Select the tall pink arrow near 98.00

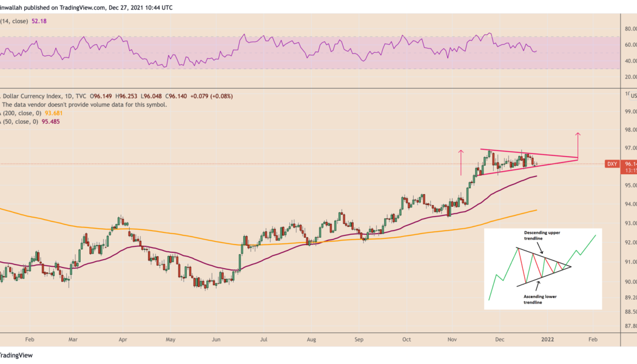click(x=578, y=145)
